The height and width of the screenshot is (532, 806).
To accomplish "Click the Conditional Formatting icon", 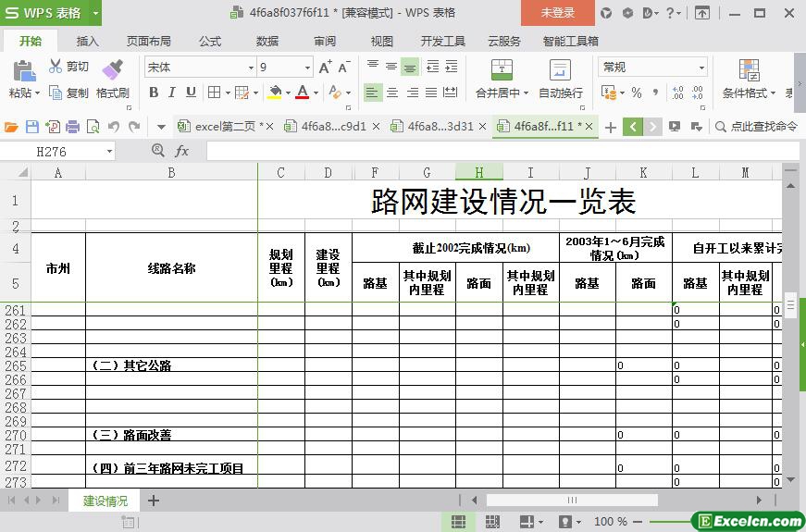I will pos(749,70).
